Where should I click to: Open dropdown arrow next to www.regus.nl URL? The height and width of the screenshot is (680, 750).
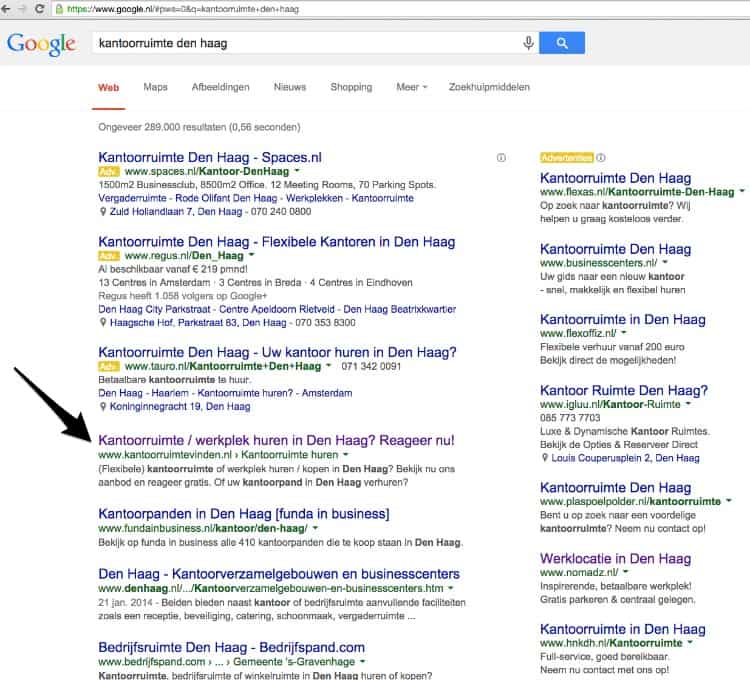coord(252,255)
